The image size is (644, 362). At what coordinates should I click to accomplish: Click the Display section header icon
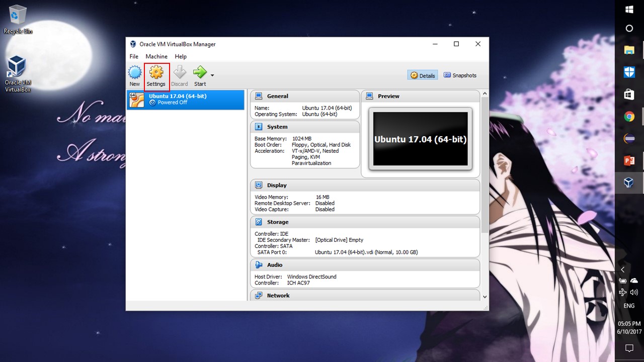259,185
